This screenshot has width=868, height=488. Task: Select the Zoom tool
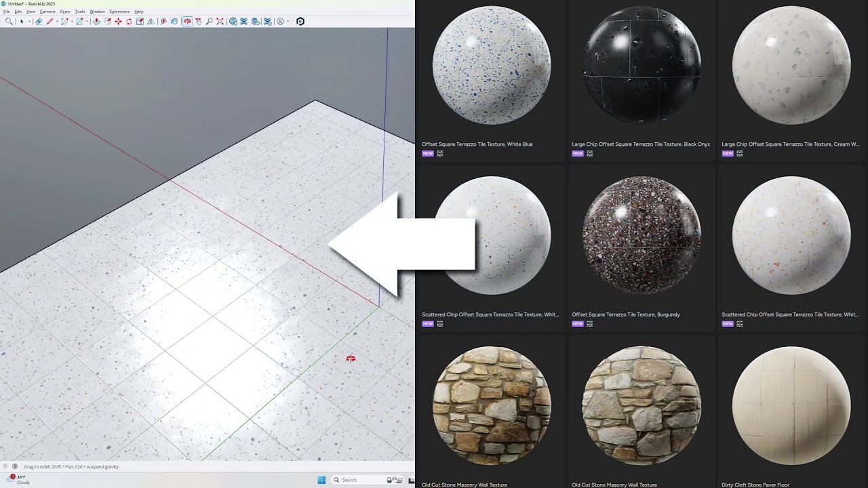click(209, 22)
